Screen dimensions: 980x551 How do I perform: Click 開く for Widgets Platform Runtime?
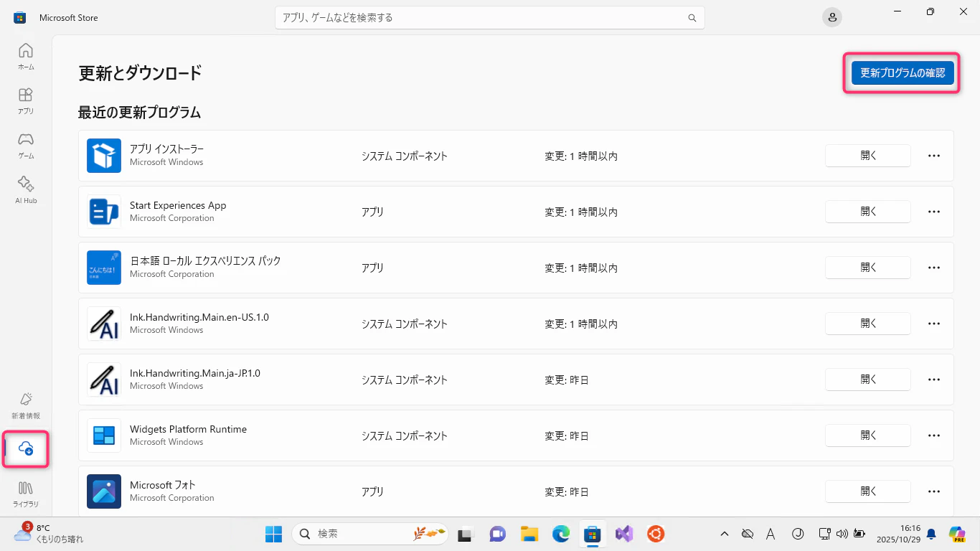tap(868, 435)
